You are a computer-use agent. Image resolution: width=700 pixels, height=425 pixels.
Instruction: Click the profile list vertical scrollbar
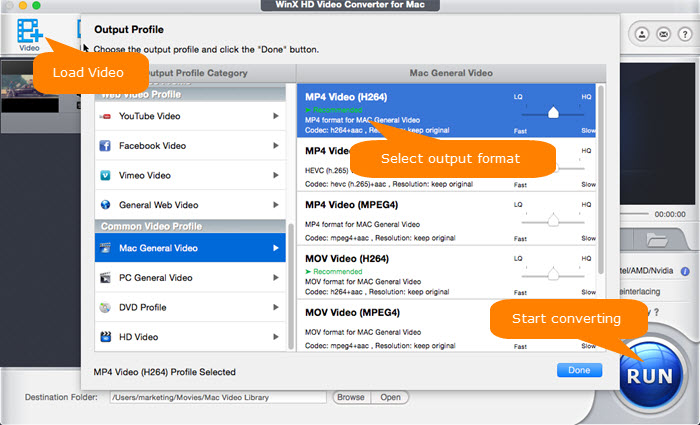[x=601, y=179]
